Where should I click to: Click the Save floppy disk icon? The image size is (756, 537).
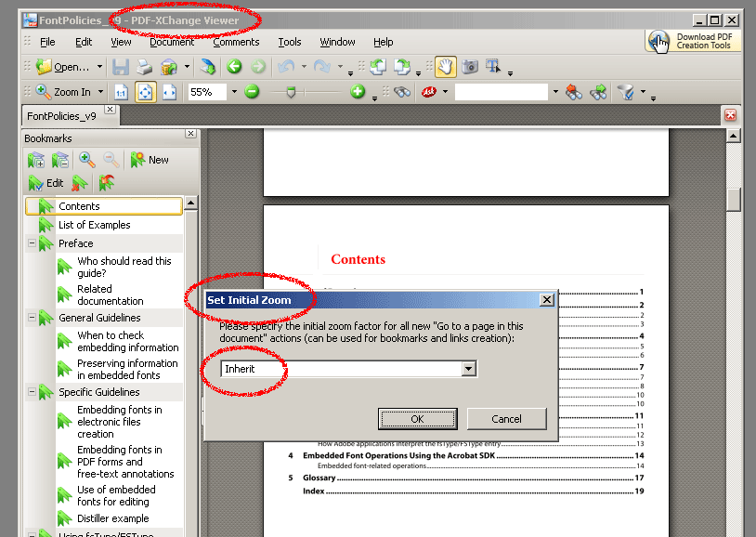coord(121,67)
